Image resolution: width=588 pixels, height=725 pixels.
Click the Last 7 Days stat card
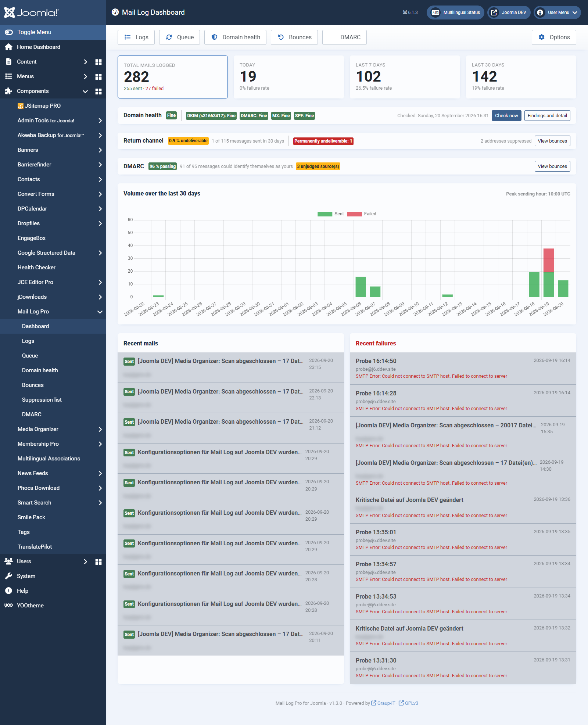[x=405, y=77]
